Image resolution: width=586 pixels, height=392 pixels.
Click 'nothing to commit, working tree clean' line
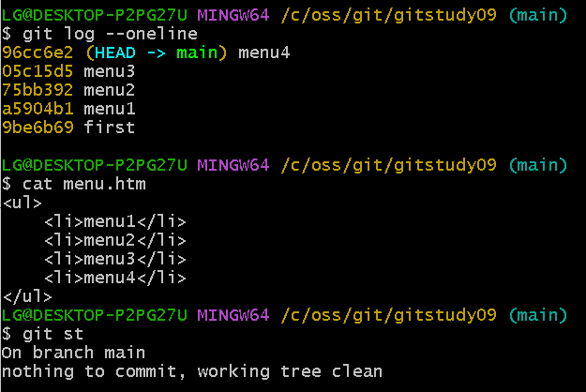pos(191,371)
